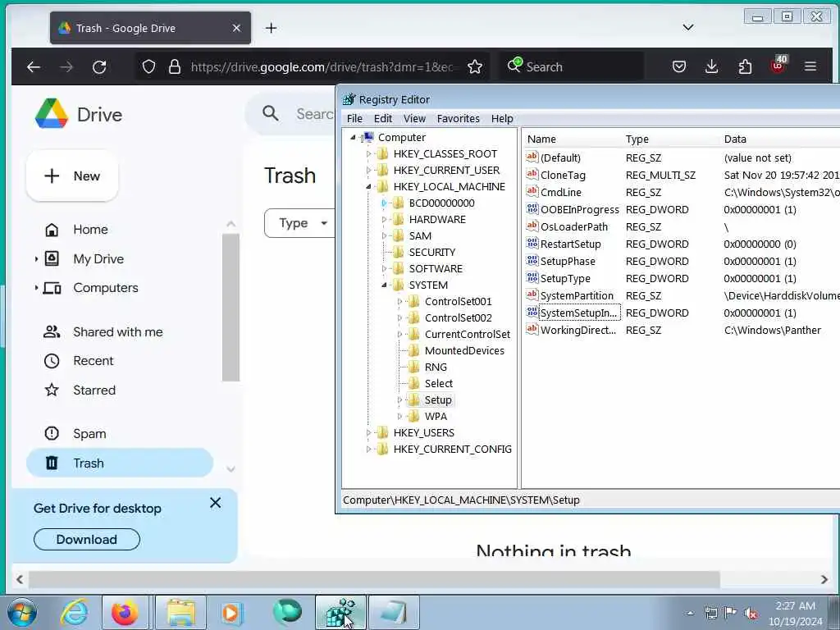Viewport: 840px width, 630px height.
Task: Select the SECURITY registry key
Action: pos(431,253)
